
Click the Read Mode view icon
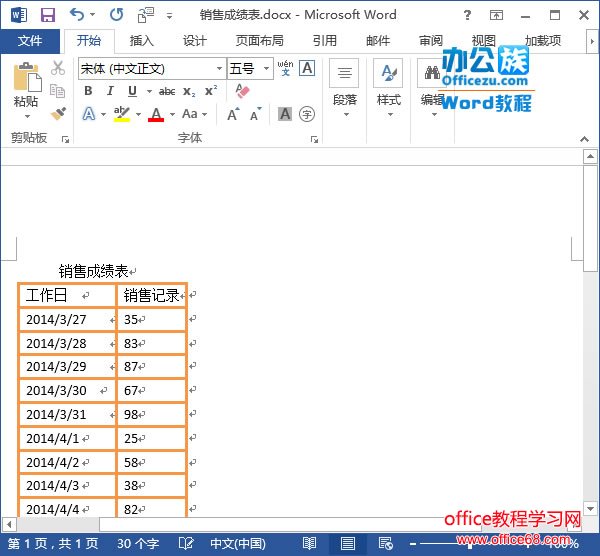coord(310,544)
